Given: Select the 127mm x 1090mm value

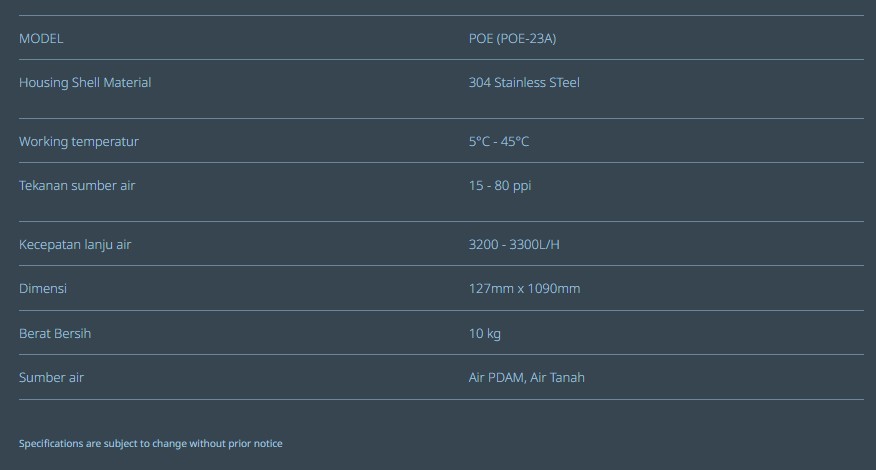Looking at the screenshot, I should tap(525, 288).
